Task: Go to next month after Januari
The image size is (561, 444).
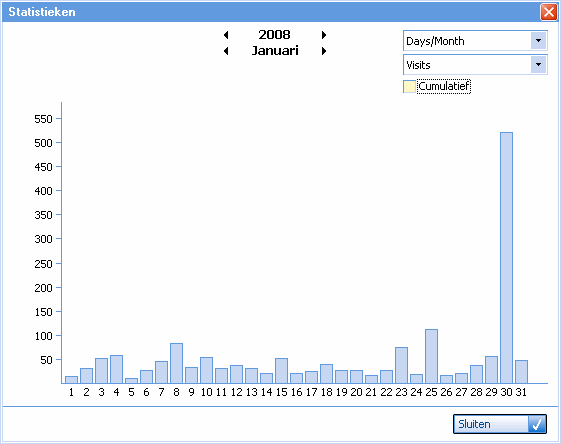Action: coord(324,51)
